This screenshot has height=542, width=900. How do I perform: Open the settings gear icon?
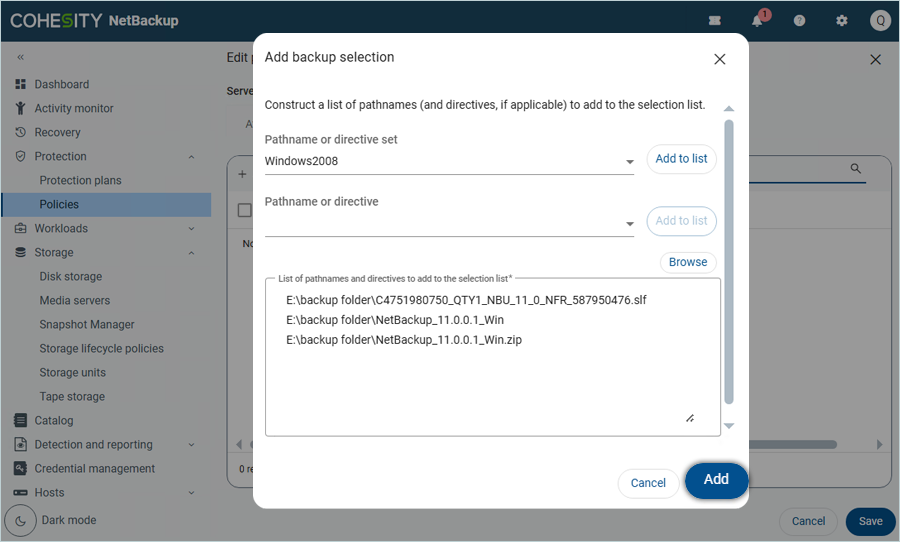[841, 21]
